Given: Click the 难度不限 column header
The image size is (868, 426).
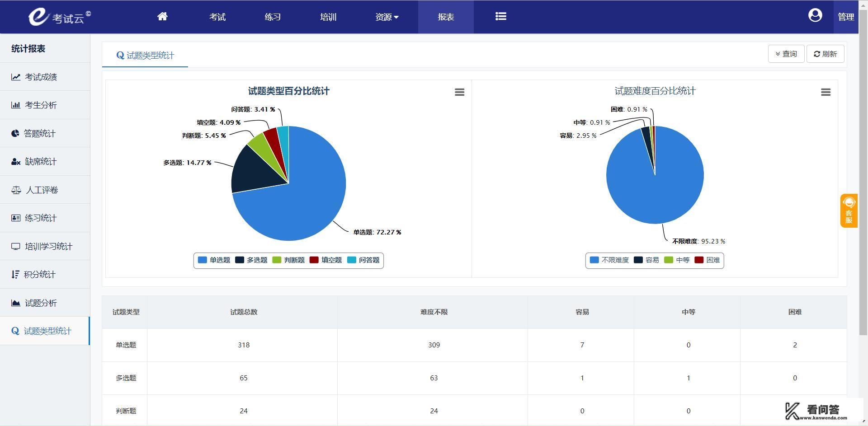Looking at the screenshot, I should [434, 312].
